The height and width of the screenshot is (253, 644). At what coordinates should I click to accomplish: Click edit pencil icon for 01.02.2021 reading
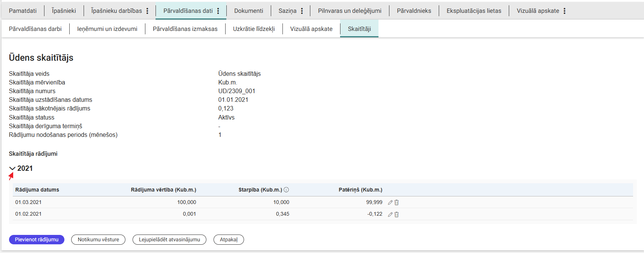pos(390,215)
